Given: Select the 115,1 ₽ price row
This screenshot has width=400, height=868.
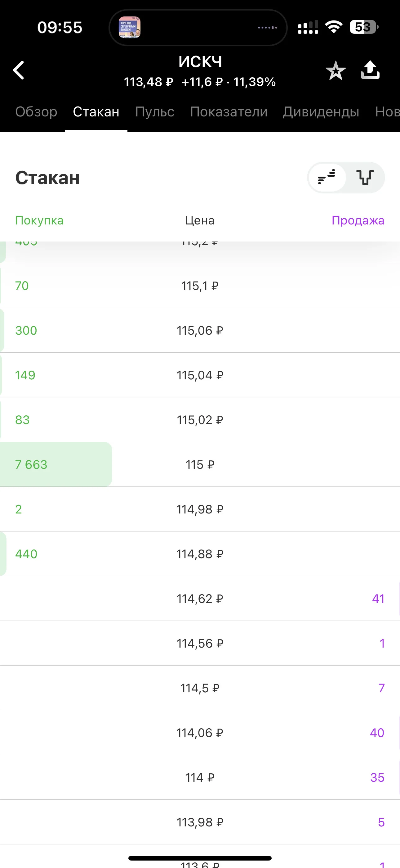Looking at the screenshot, I should tap(200, 286).
